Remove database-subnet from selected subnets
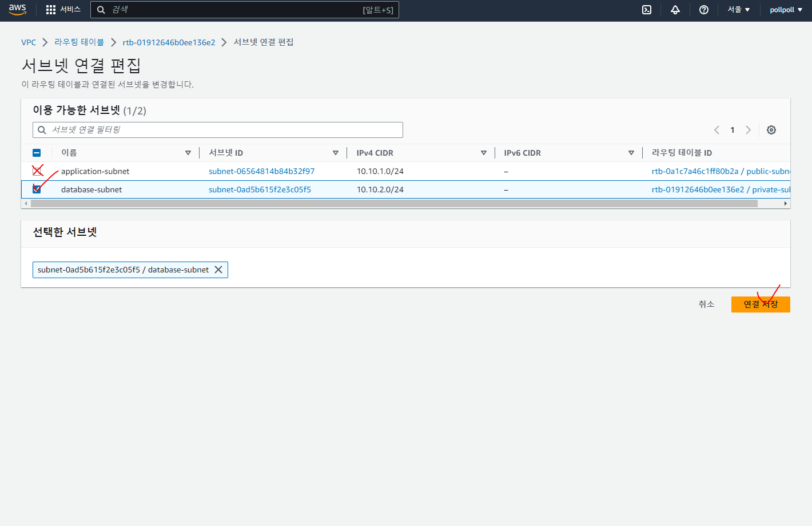Screen dimensions: 812x526 click(218, 270)
